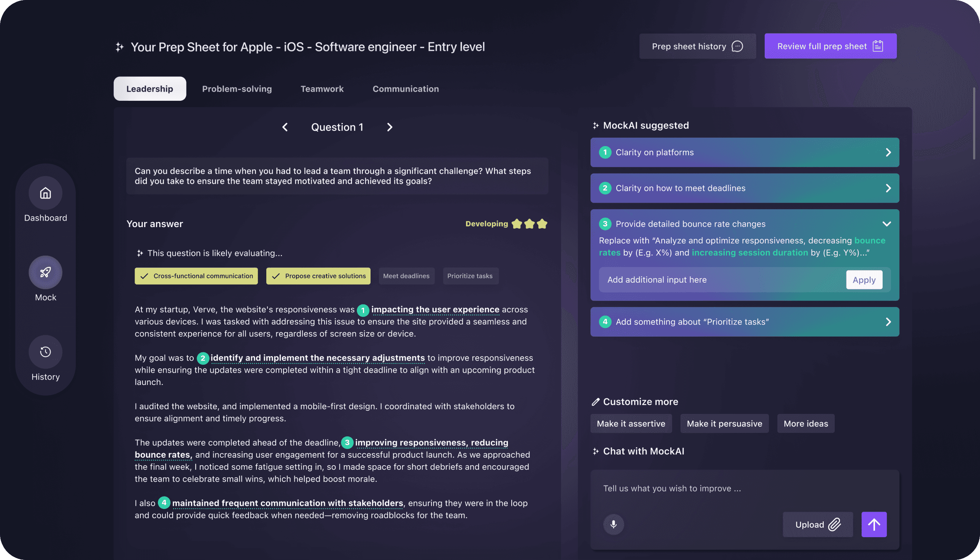Click Review full prep sheet
Viewport: 980px width, 560px height.
click(830, 46)
